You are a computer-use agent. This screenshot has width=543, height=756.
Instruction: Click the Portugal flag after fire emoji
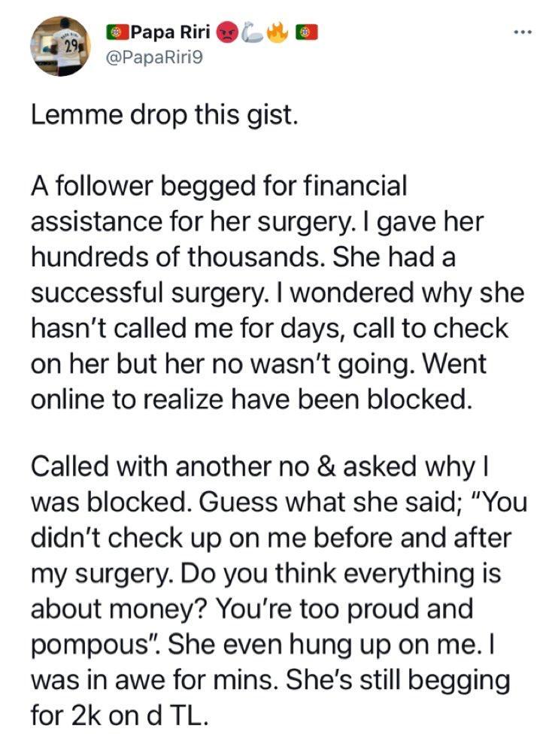click(308, 32)
